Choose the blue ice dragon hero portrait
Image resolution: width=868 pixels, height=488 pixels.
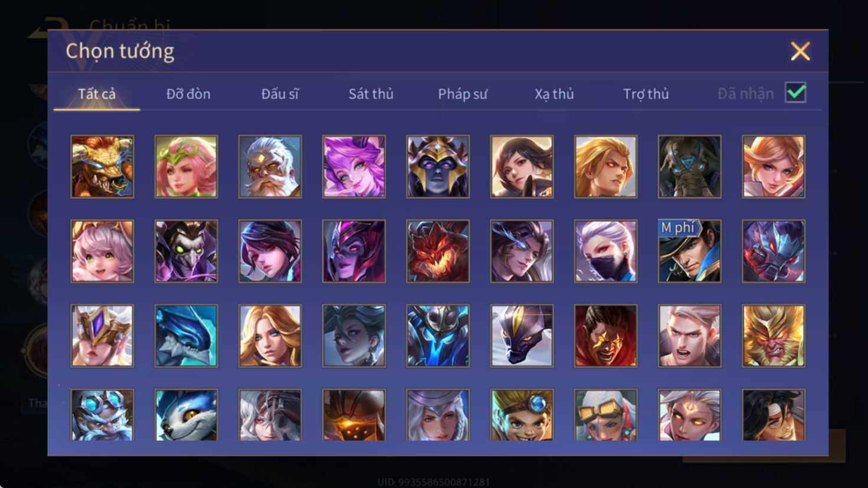(186, 335)
